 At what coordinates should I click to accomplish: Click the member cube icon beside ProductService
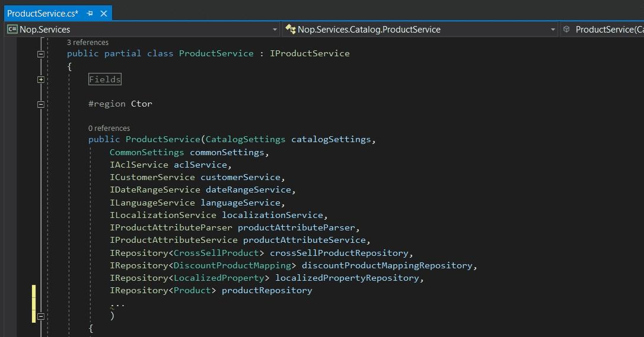pos(566,29)
